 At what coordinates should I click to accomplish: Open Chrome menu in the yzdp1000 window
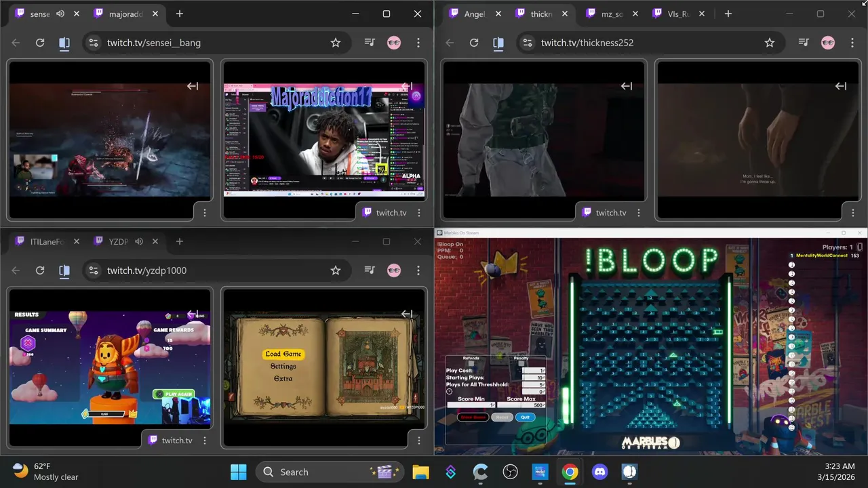pyautogui.click(x=418, y=270)
